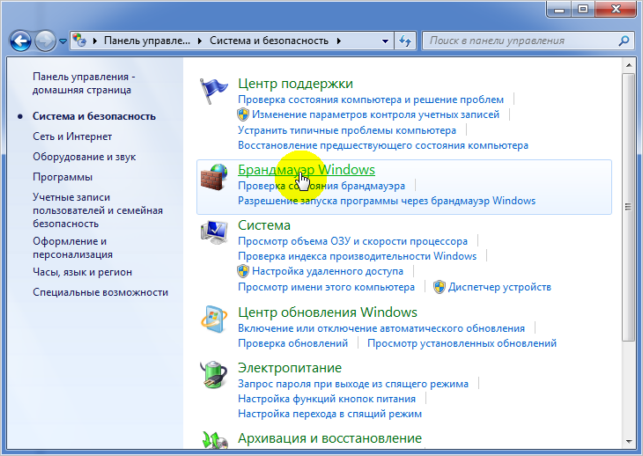Open Панель управления - домашняя страница
The image size is (643, 456).
[84, 83]
